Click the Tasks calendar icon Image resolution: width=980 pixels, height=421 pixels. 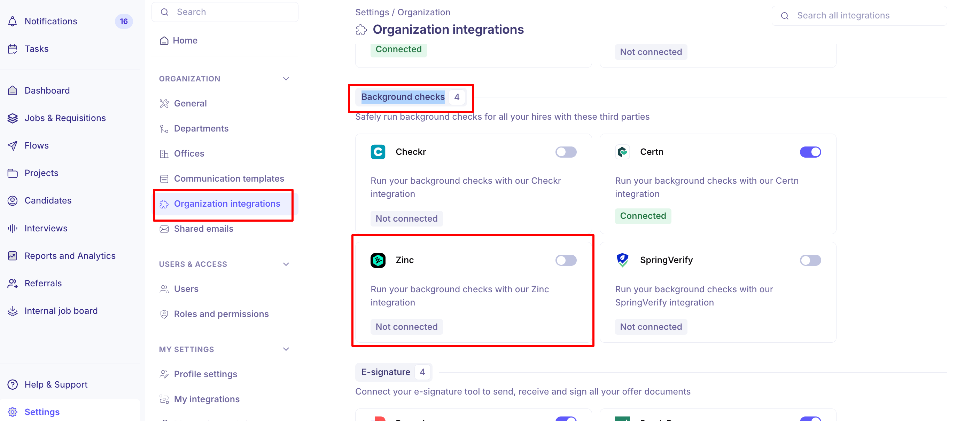click(13, 49)
